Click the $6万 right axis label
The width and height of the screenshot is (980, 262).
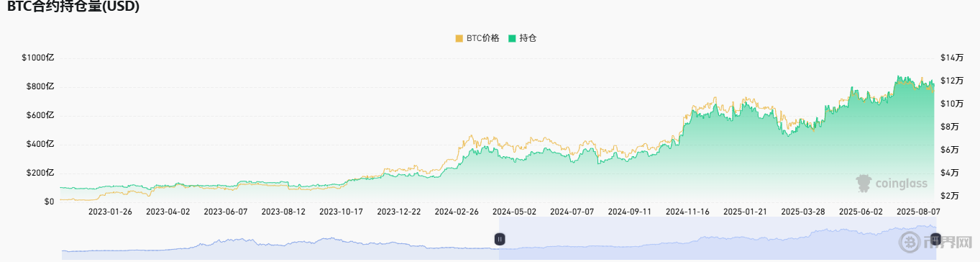949,150
